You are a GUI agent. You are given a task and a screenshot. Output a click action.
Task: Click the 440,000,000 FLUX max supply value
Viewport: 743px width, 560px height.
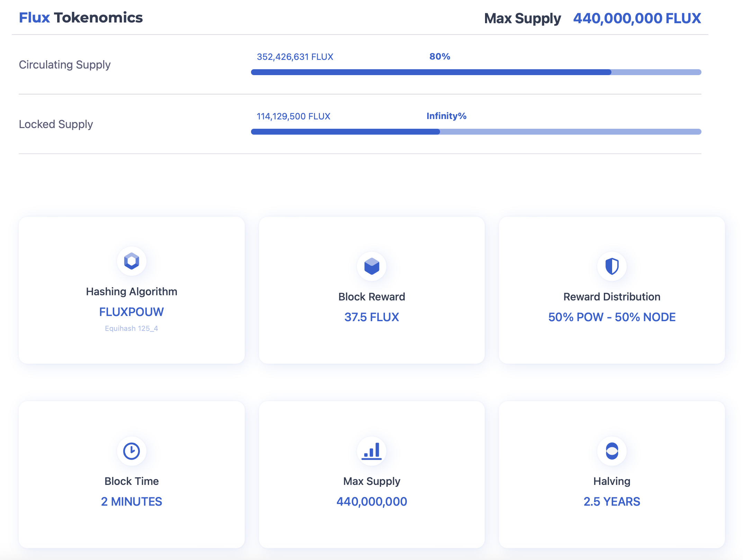(637, 18)
